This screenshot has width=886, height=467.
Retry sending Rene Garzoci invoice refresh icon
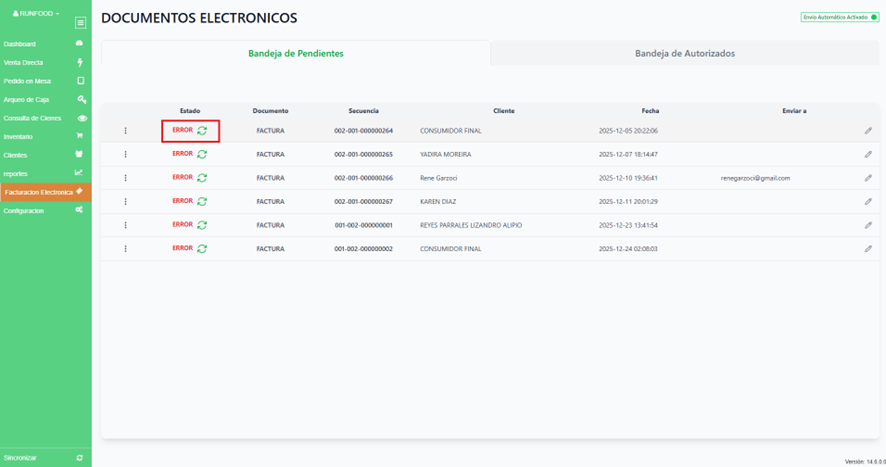(202, 178)
